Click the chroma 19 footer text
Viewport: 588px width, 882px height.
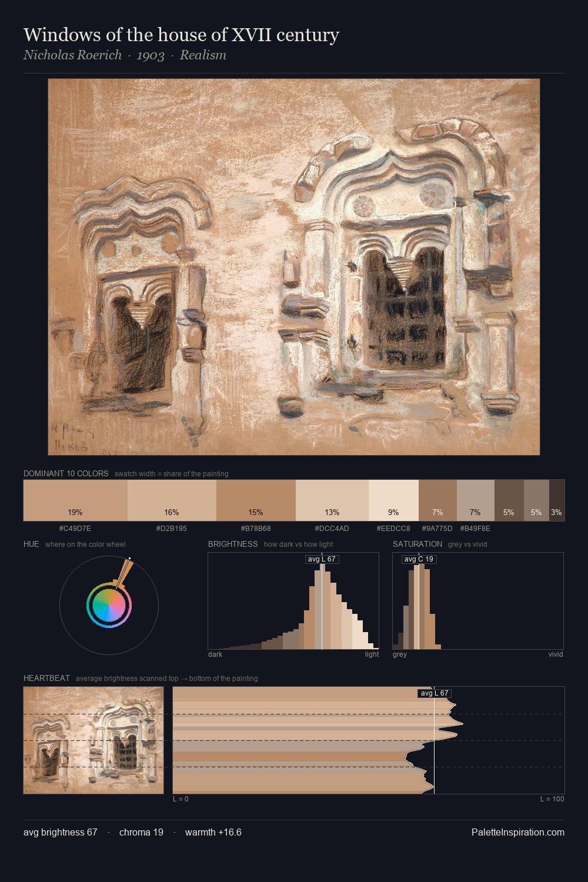tap(141, 832)
